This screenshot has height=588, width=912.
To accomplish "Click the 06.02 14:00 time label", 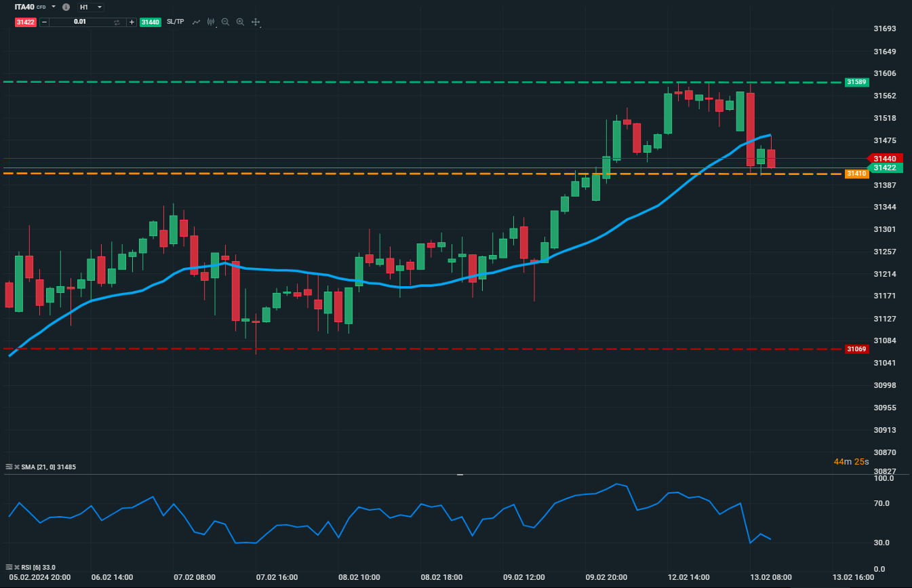I will (x=112, y=577).
